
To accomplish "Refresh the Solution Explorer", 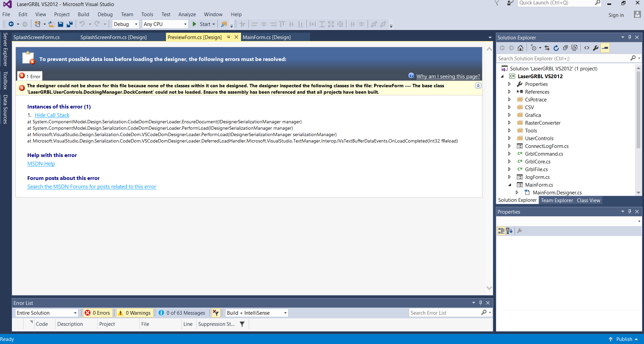I will [556, 48].
